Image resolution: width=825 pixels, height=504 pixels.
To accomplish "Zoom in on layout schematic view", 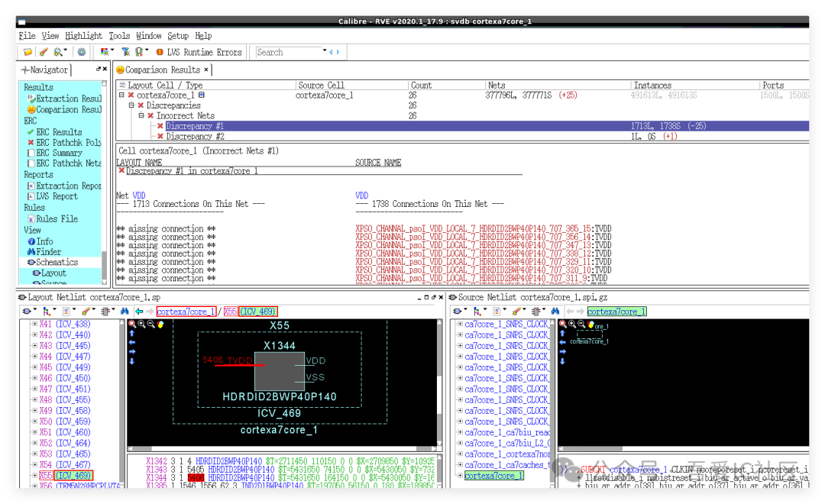I will pyautogui.click(x=141, y=324).
